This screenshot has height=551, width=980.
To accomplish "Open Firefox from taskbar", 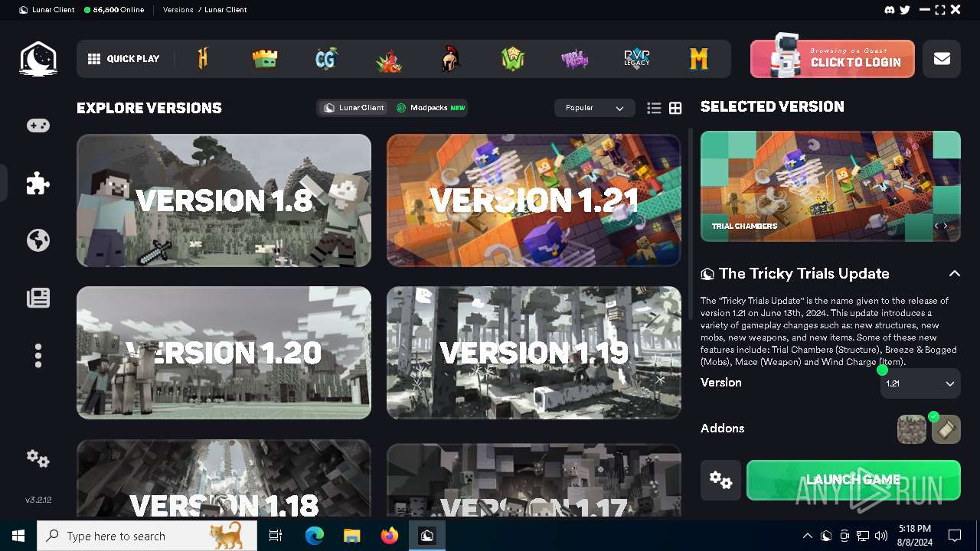I will (389, 536).
